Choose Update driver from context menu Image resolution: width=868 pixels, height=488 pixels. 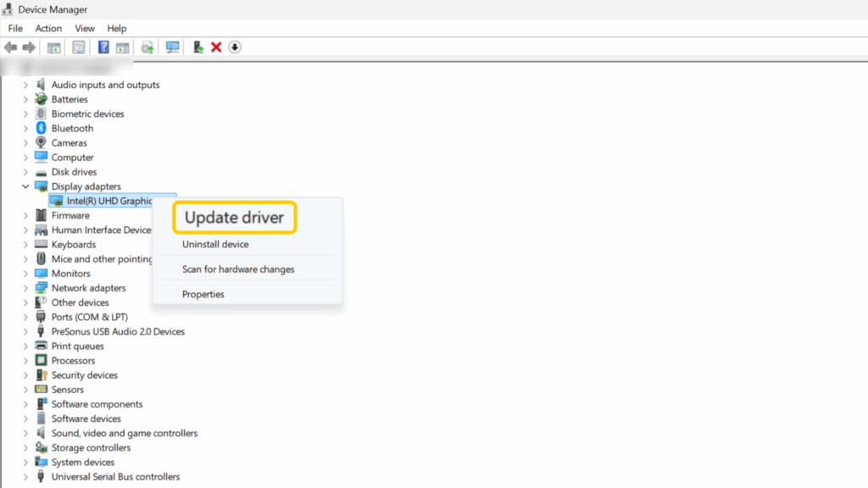(234, 218)
